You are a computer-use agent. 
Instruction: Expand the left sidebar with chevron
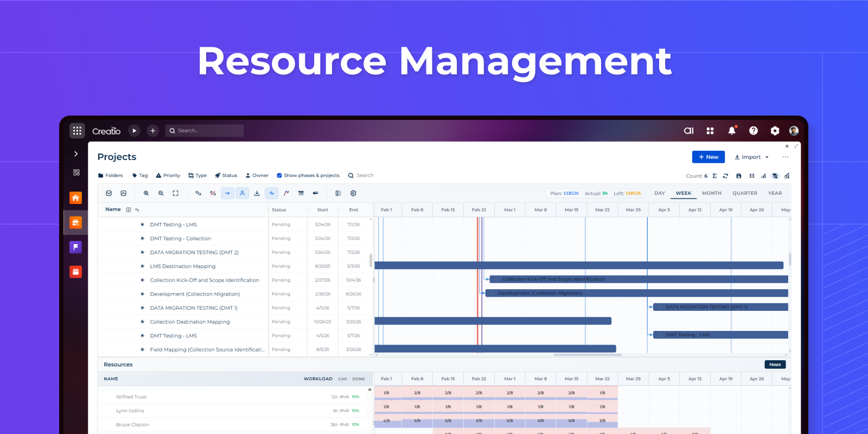coord(76,154)
